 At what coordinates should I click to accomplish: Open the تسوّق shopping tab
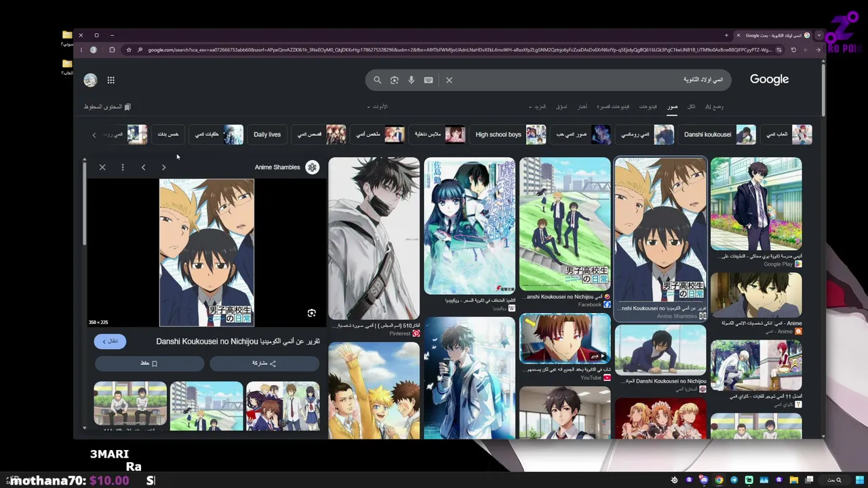(561, 106)
